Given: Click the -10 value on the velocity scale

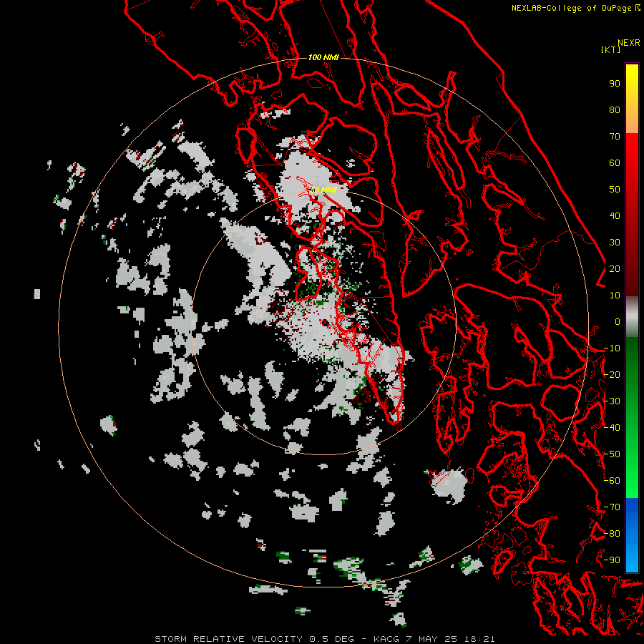Looking at the screenshot, I should point(612,348).
